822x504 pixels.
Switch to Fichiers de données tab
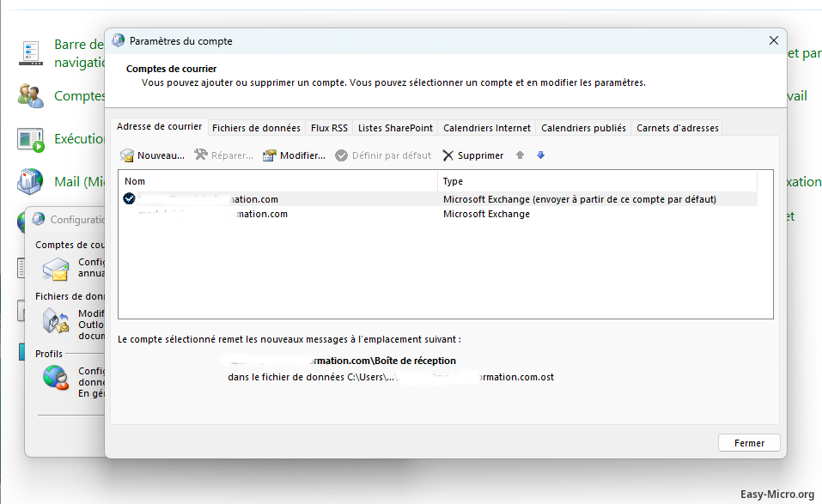click(x=256, y=128)
